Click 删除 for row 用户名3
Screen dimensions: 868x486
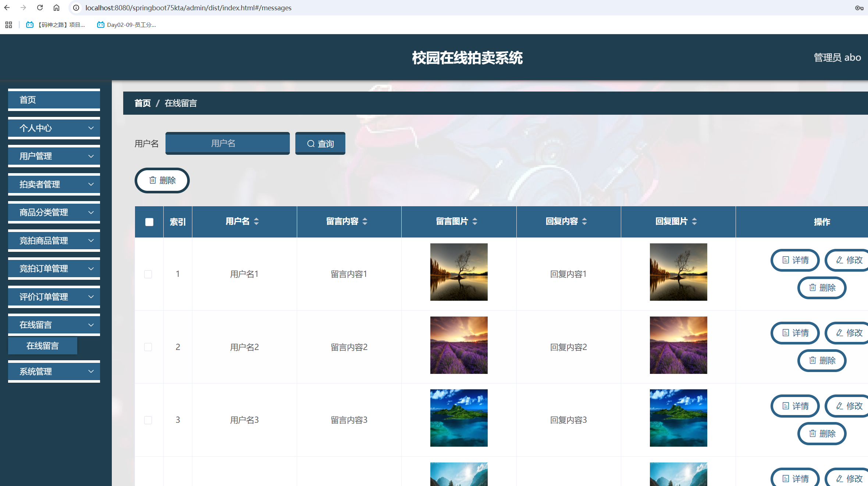822,434
